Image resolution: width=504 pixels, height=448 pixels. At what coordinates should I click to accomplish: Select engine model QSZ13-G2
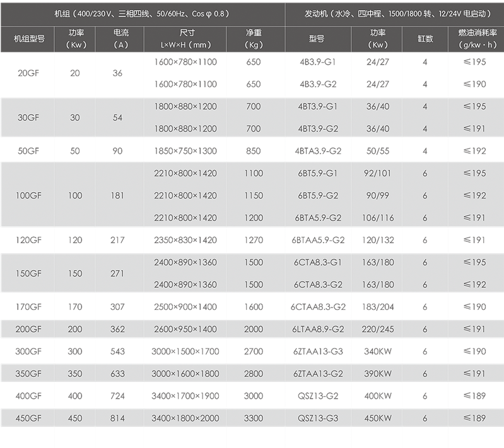click(318, 396)
